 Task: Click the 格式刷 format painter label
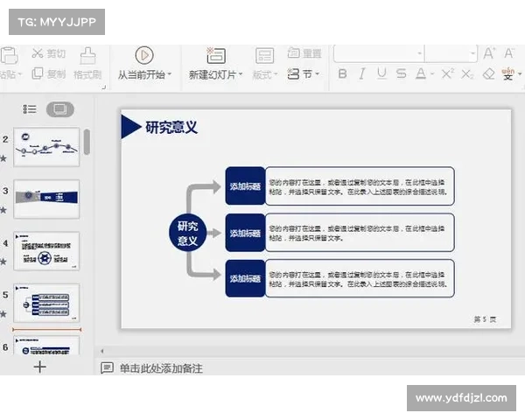(x=87, y=74)
